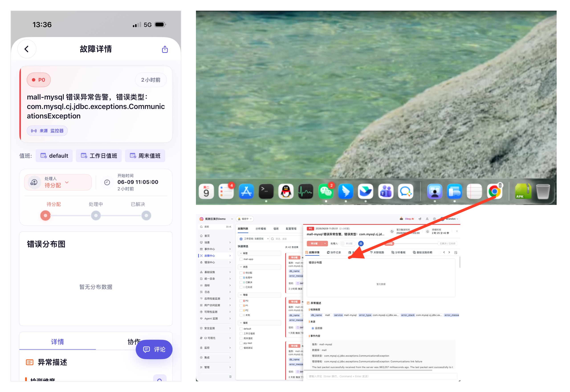
Task: Open the 观测云演示Demo workspace switcher
Action: pyautogui.click(x=216, y=219)
